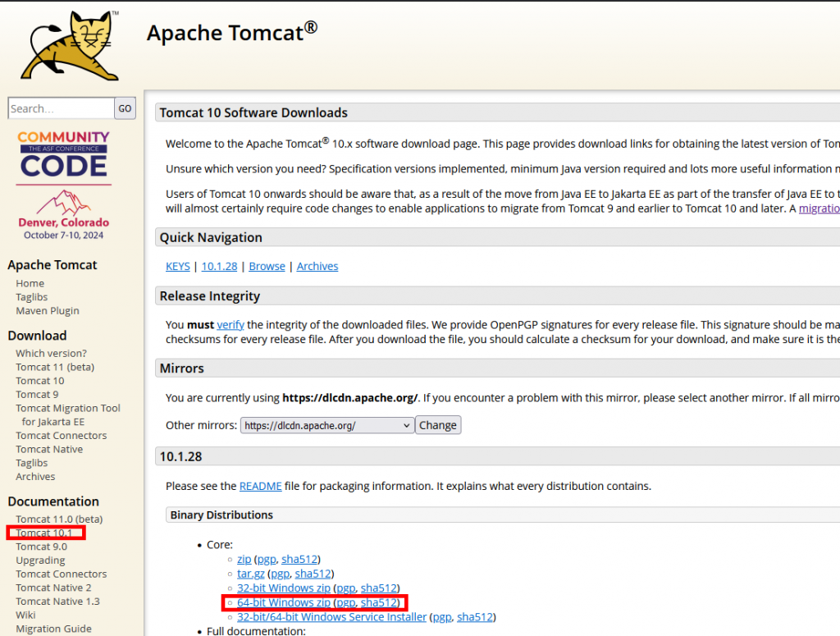The image size is (840, 636).
Task: Open pgp signature for 32-bit Windows zip
Action: 346,588
